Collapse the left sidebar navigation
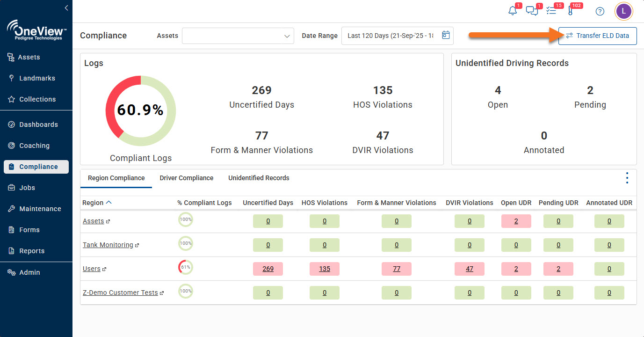 (x=66, y=8)
